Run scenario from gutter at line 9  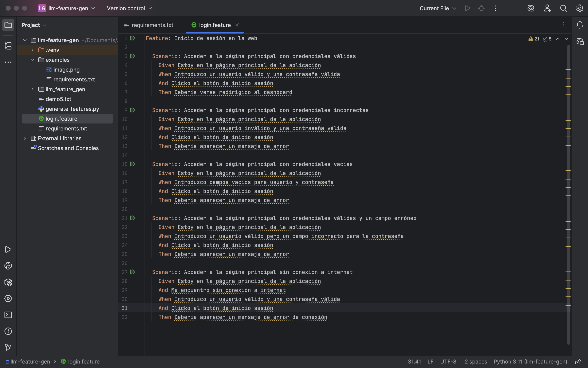(133, 110)
